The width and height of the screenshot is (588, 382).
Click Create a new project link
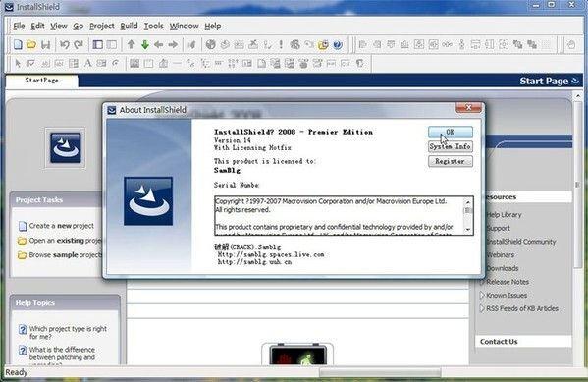[x=62, y=226]
